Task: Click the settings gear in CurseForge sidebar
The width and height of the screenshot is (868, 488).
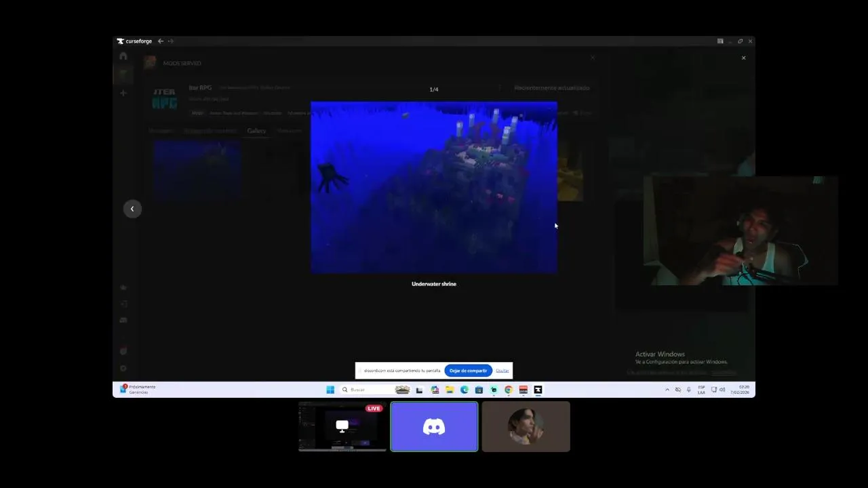Action: (123, 369)
